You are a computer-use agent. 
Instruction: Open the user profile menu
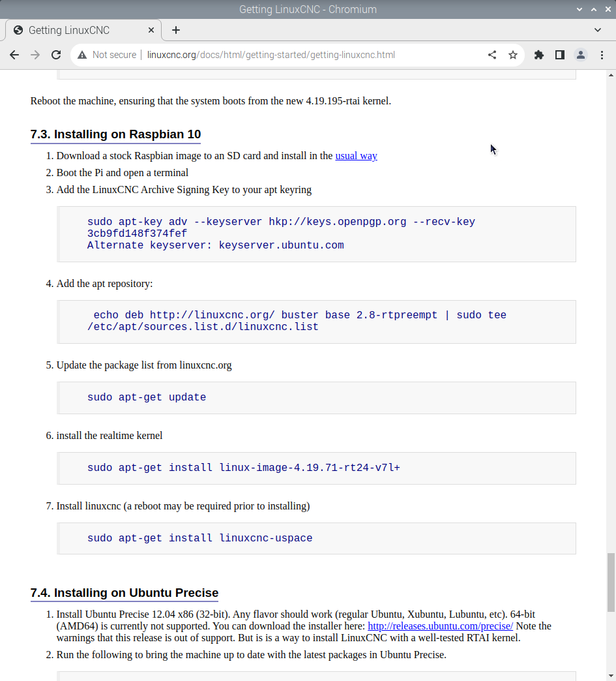click(580, 55)
